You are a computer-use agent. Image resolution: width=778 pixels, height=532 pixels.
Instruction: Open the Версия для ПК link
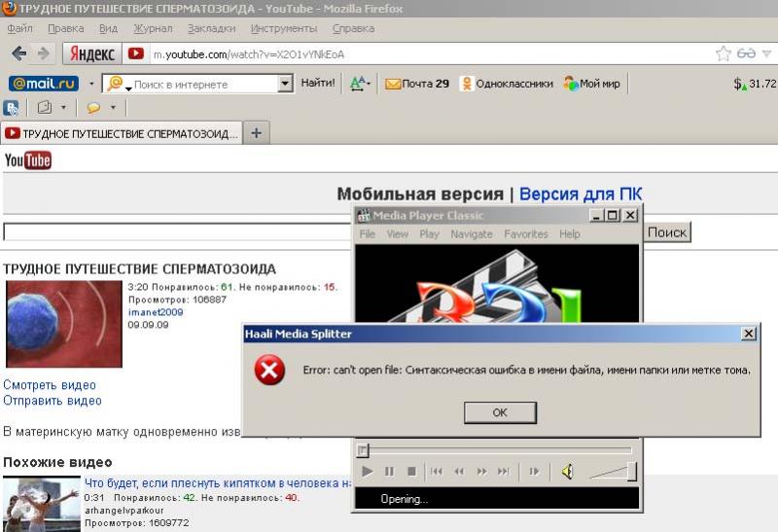pyautogui.click(x=581, y=194)
